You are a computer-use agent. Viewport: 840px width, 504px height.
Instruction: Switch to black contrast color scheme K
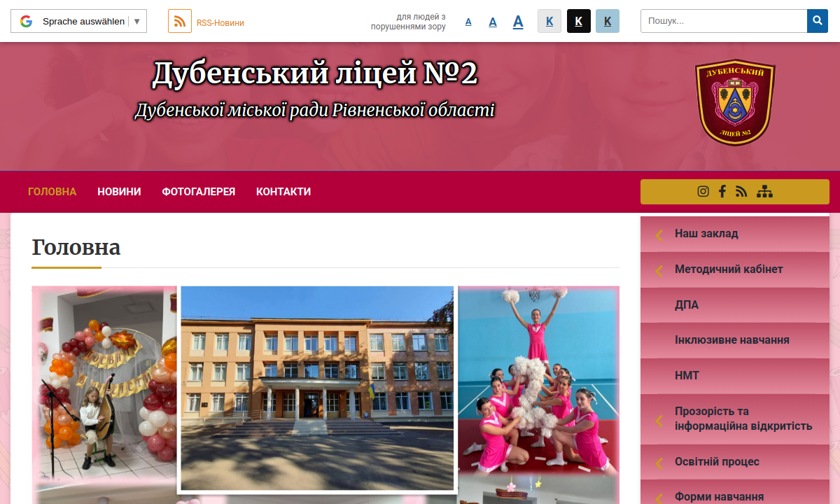point(579,21)
